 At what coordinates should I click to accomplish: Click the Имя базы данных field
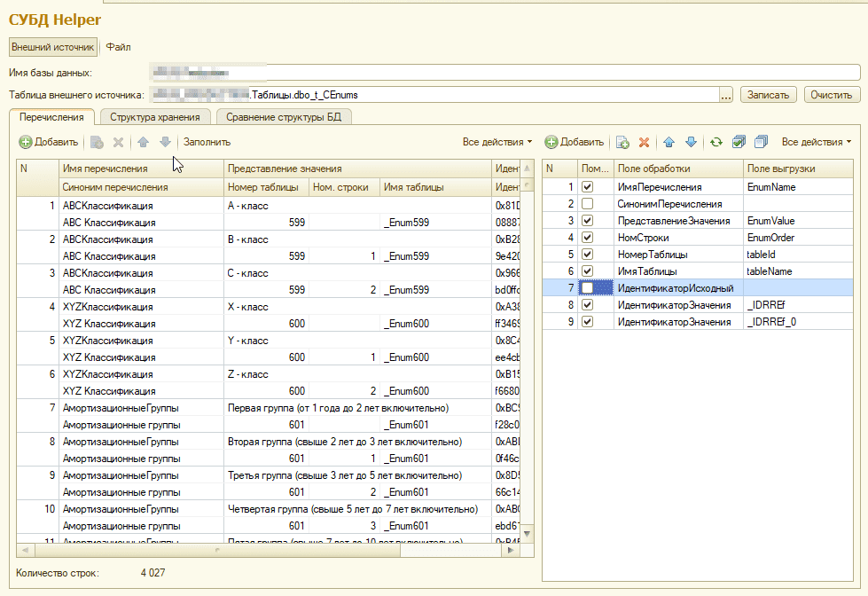504,73
